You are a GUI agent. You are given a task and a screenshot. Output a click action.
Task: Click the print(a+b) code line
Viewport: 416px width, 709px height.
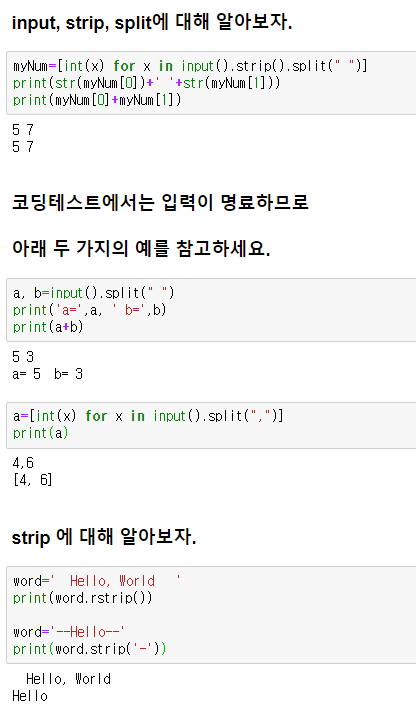[48, 326]
